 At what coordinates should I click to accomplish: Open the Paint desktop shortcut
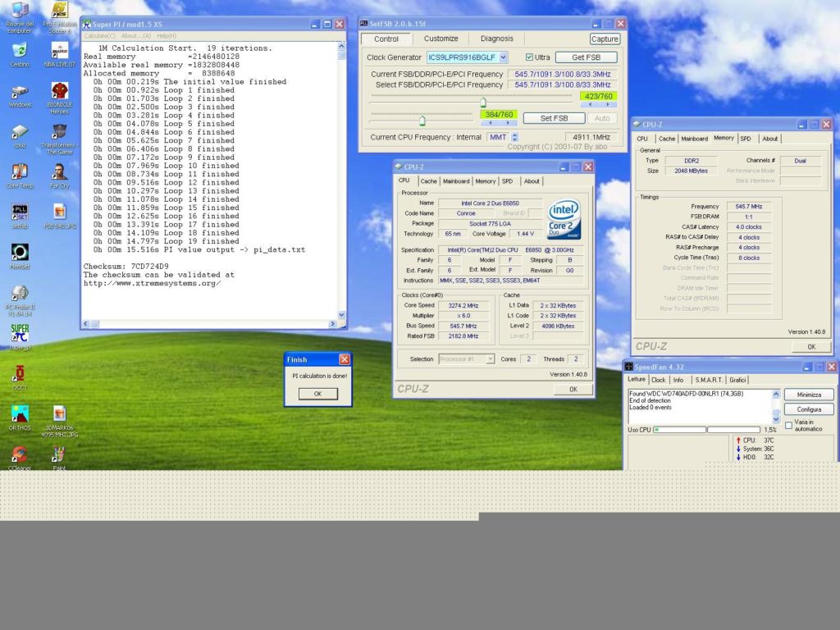click(x=59, y=458)
